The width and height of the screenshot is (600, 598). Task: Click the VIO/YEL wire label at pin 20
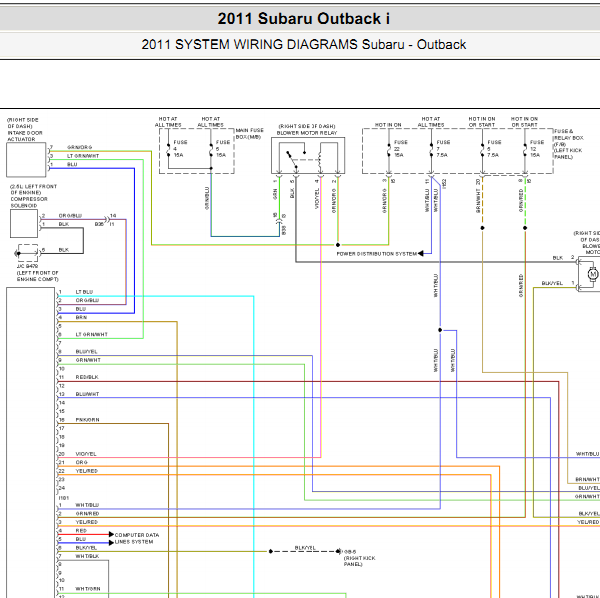coord(86,454)
